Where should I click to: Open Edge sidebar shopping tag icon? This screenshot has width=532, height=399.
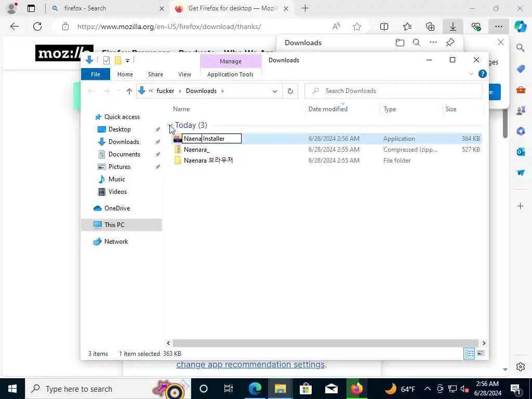[521, 69]
